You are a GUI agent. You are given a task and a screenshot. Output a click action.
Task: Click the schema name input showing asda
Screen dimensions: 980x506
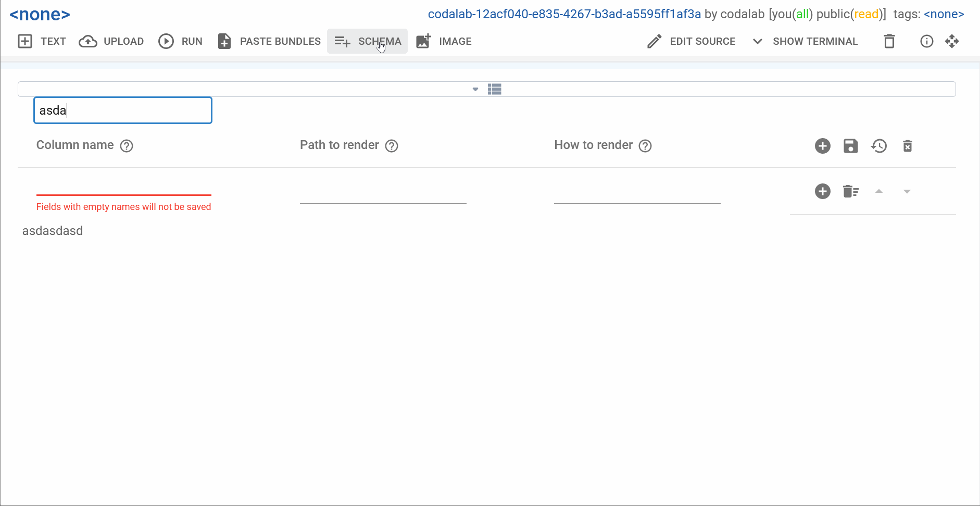point(122,110)
